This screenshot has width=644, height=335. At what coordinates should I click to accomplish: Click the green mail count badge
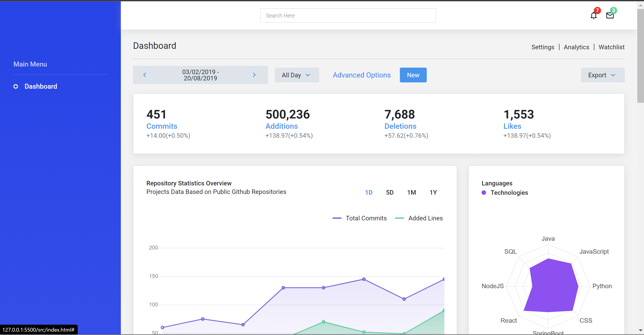pos(613,11)
